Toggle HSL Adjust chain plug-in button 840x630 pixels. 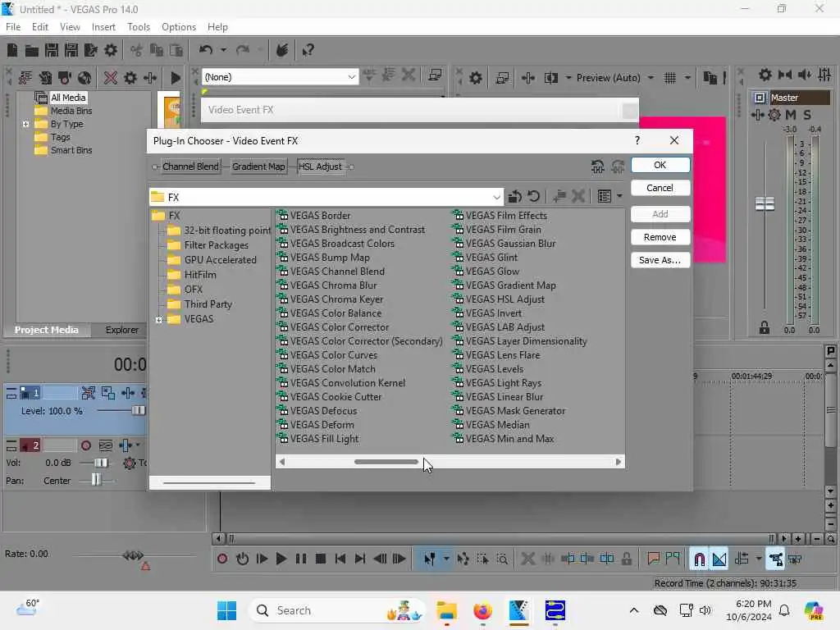(x=320, y=167)
